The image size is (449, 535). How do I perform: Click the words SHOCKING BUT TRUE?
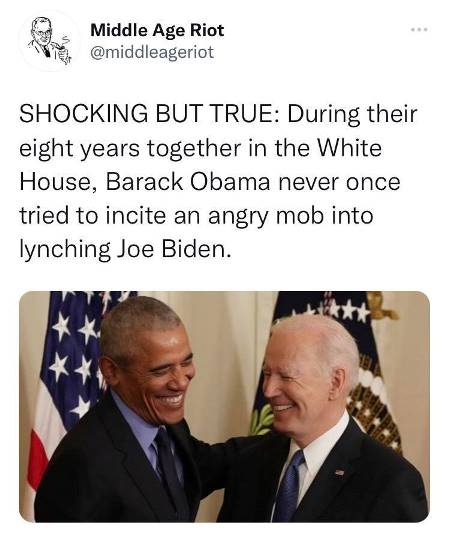pos(147,114)
